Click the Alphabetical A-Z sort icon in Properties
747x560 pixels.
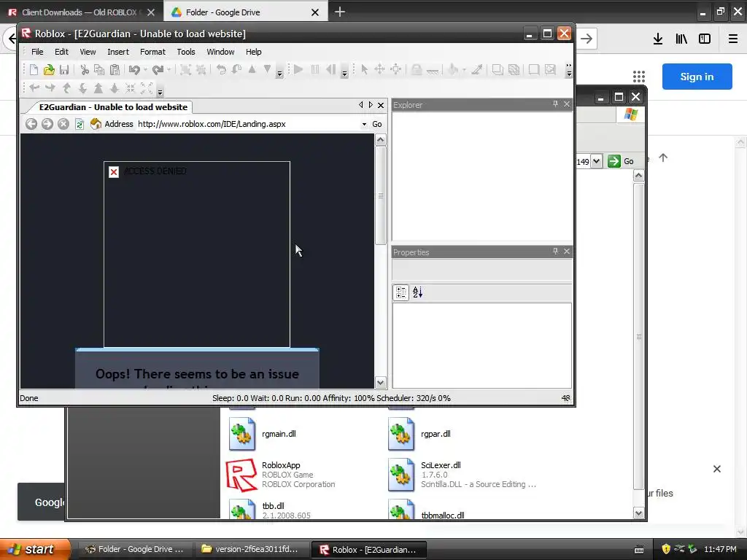click(x=417, y=292)
